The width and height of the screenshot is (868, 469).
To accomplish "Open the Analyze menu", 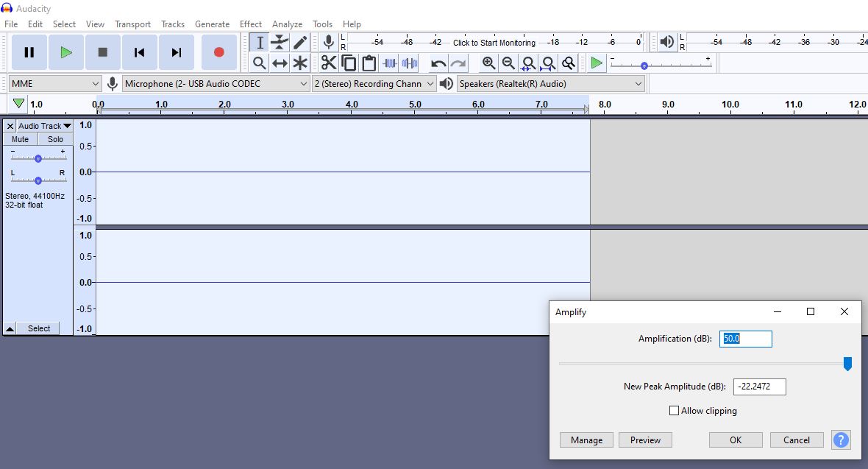I will click(288, 24).
